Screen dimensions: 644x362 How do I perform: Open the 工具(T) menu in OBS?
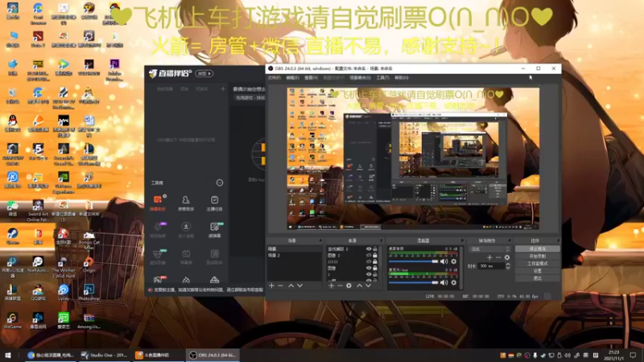point(382,77)
